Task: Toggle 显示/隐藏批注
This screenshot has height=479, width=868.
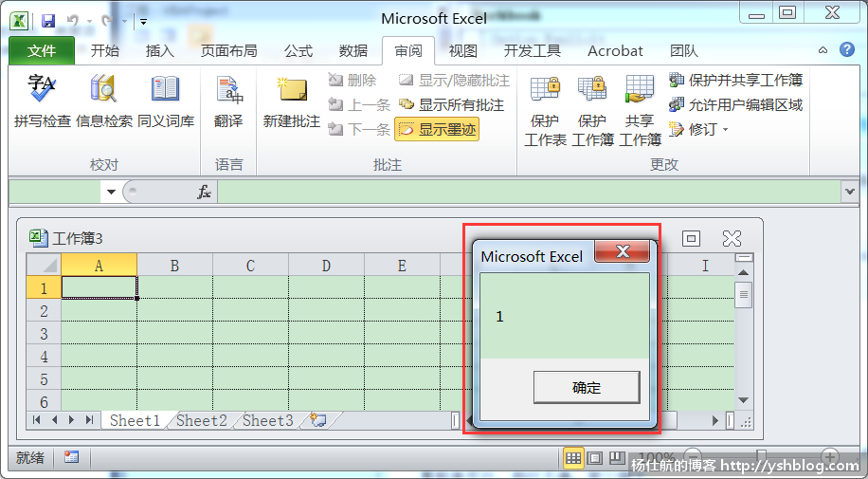Action: 453,81
